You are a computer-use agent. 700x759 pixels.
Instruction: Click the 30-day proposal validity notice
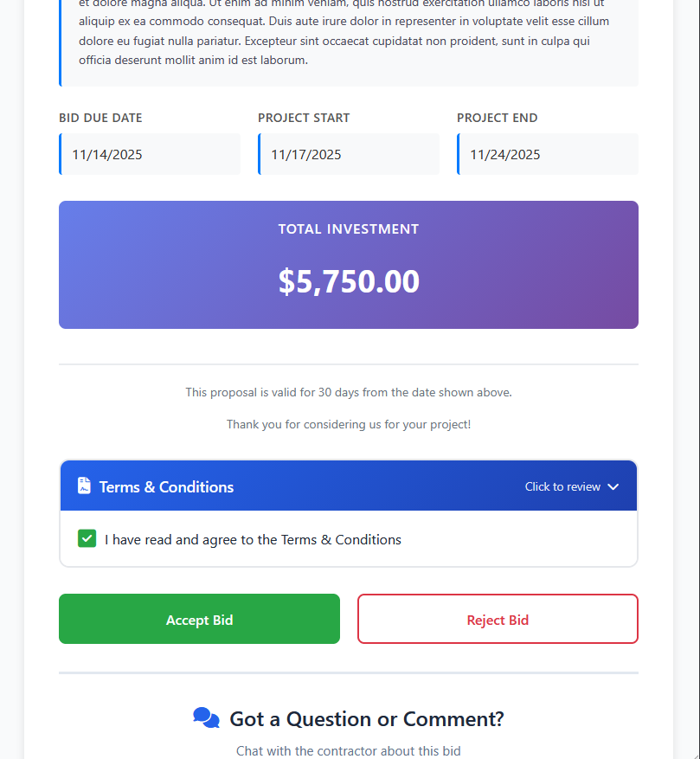pos(349,392)
